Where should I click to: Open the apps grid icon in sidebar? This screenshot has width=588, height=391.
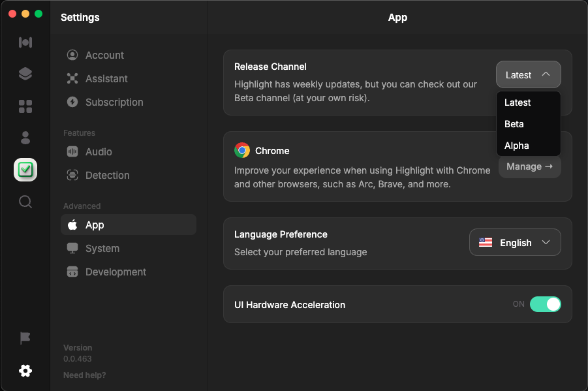(25, 106)
